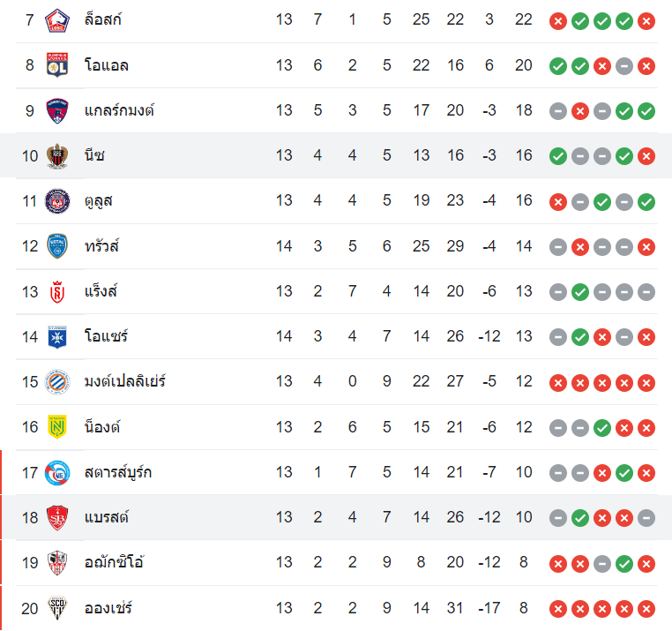
Task: Click the only green win icon for แร็งส์
Action: 580,292
